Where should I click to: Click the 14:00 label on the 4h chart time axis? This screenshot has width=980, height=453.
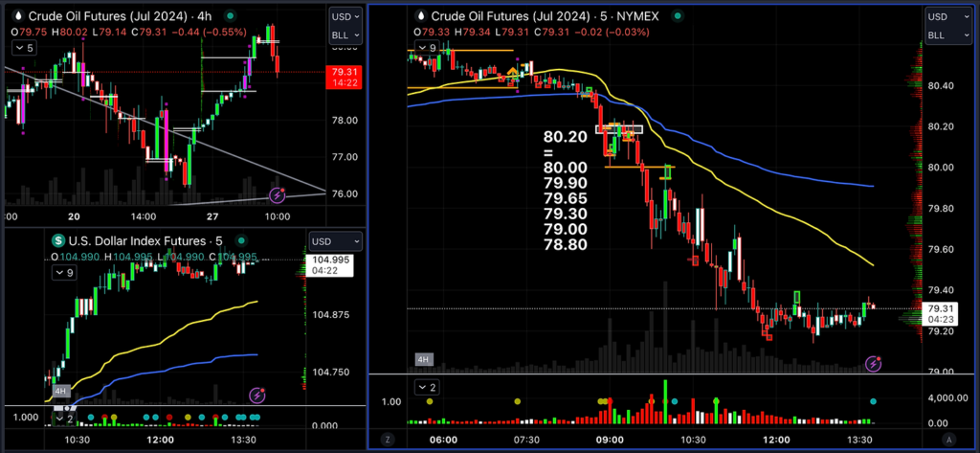click(144, 216)
